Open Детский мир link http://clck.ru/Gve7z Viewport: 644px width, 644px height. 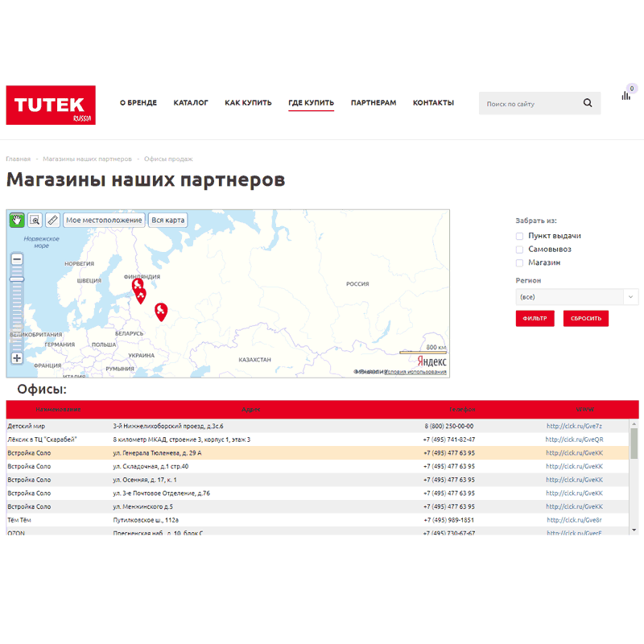[574, 426]
